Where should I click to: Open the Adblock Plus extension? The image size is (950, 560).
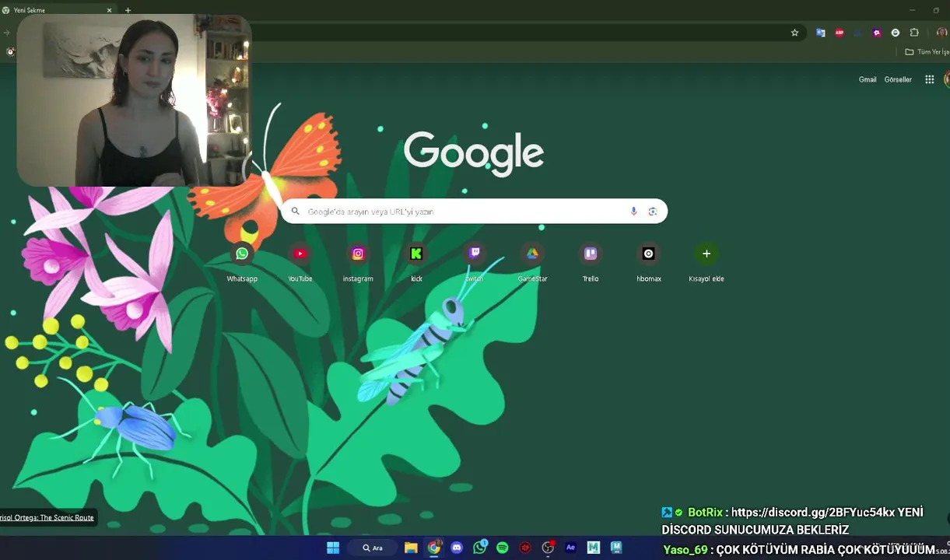point(839,33)
